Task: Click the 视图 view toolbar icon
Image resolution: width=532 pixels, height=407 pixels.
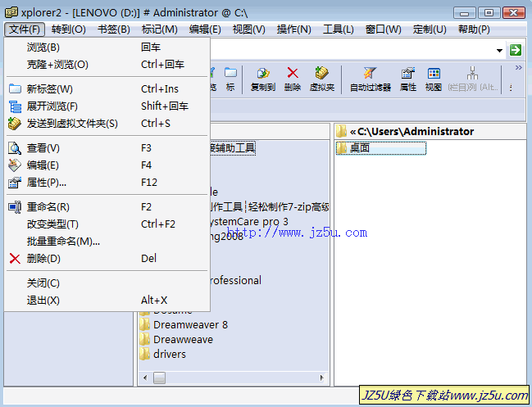Action: pyautogui.click(x=434, y=79)
